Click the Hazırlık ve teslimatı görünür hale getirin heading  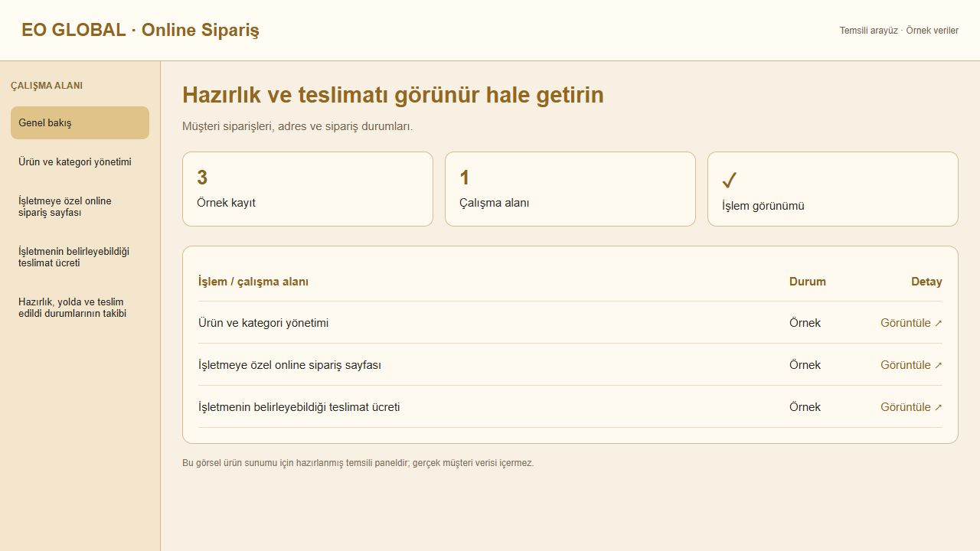(393, 95)
